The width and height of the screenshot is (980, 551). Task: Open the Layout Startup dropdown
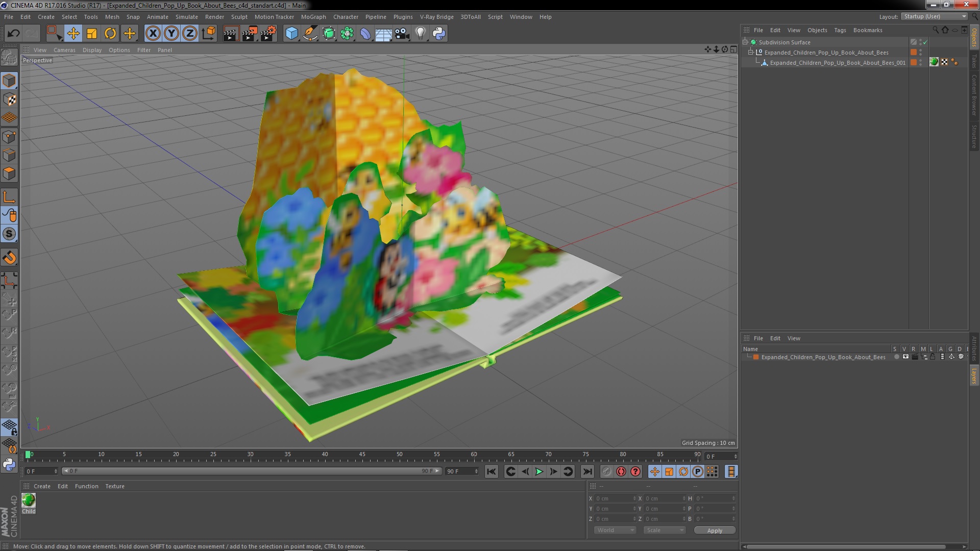(x=935, y=16)
